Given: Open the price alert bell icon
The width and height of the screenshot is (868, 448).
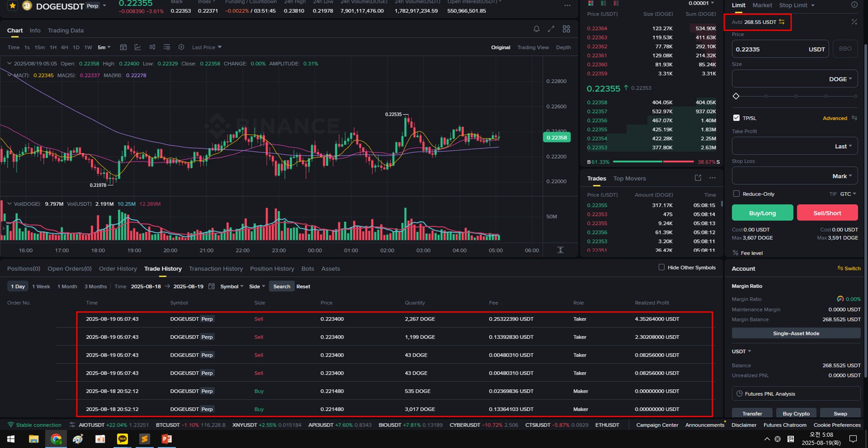Looking at the screenshot, I should click(x=536, y=29).
